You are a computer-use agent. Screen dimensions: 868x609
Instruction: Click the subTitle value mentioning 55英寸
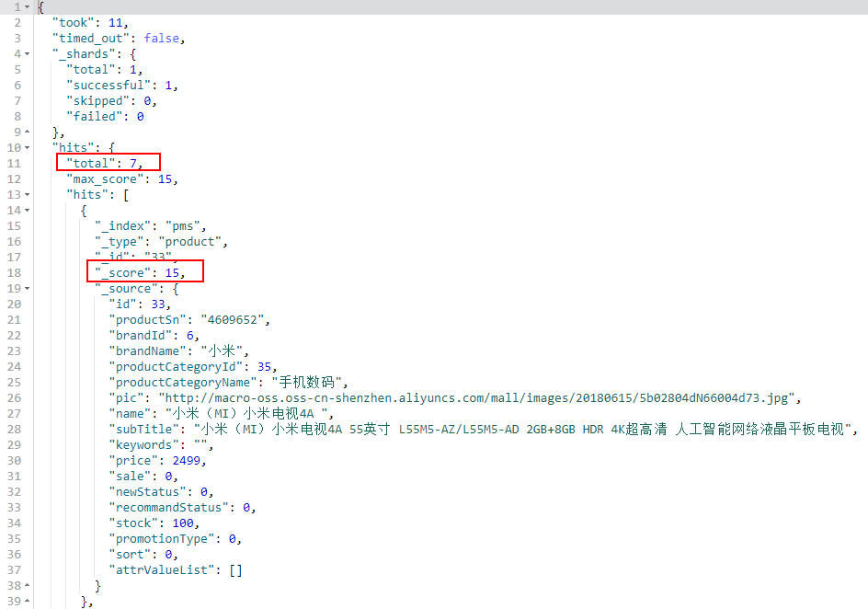point(522,430)
